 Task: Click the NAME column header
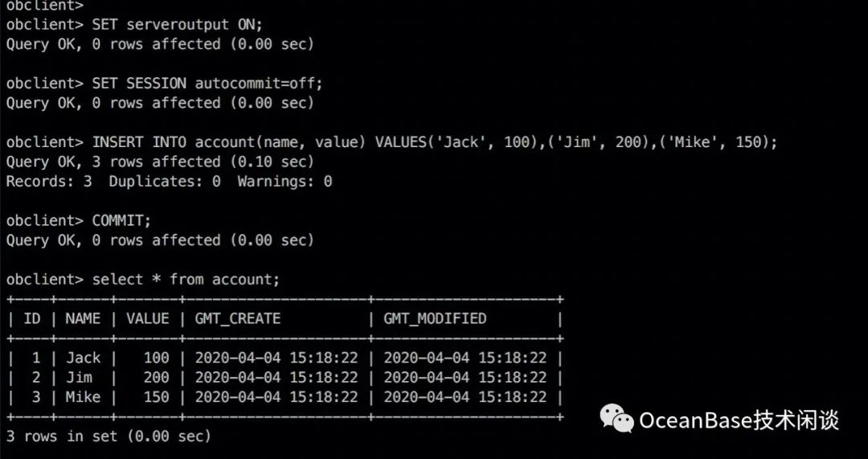(83, 318)
